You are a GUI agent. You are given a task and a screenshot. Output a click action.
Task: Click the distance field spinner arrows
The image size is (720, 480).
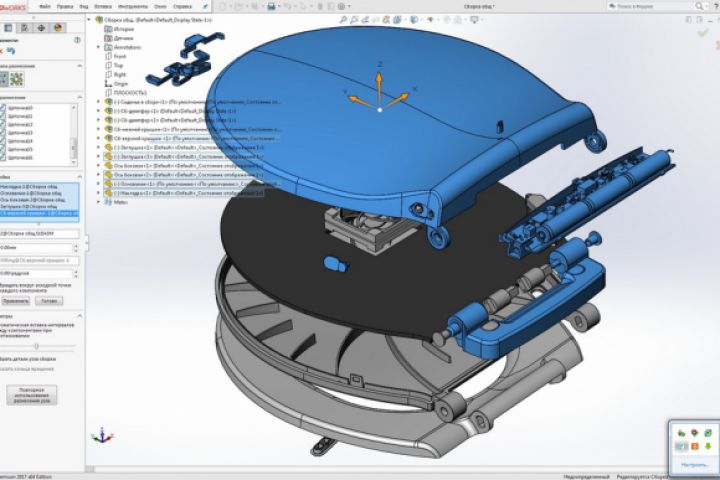point(76,248)
